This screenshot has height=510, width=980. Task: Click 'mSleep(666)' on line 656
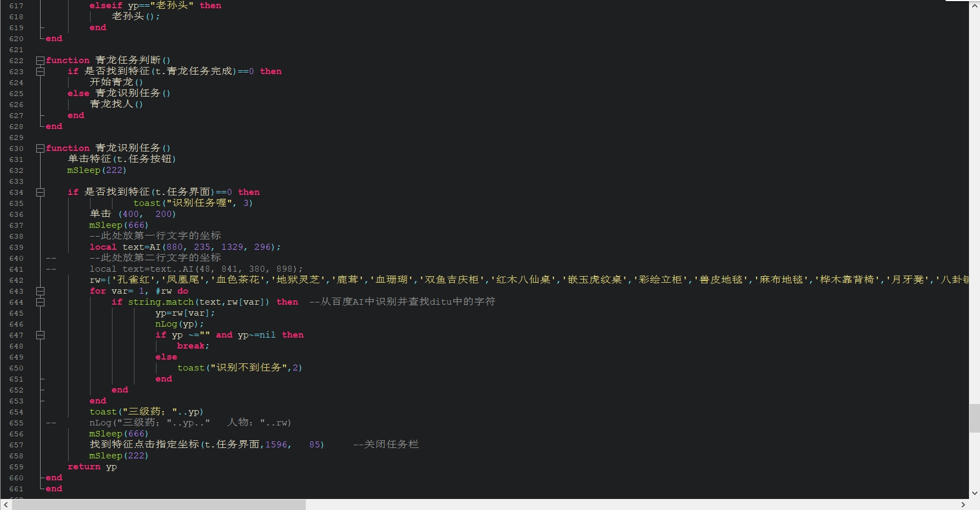click(x=119, y=434)
